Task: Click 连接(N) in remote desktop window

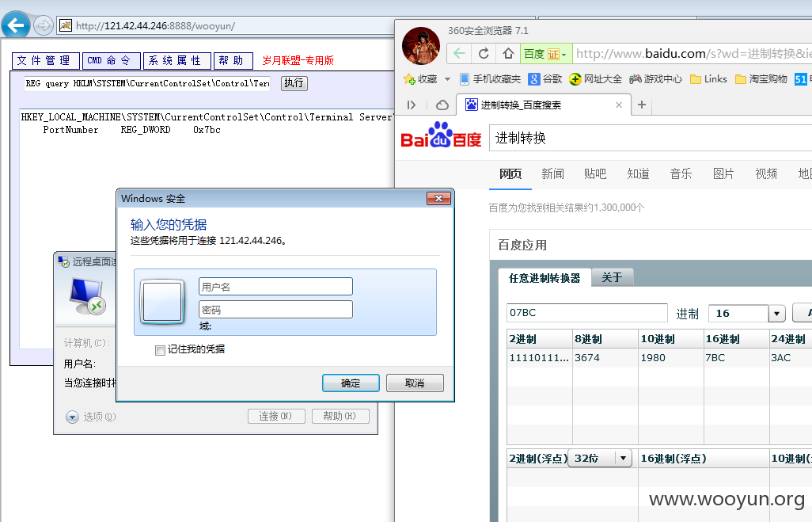Action: pyautogui.click(x=276, y=416)
